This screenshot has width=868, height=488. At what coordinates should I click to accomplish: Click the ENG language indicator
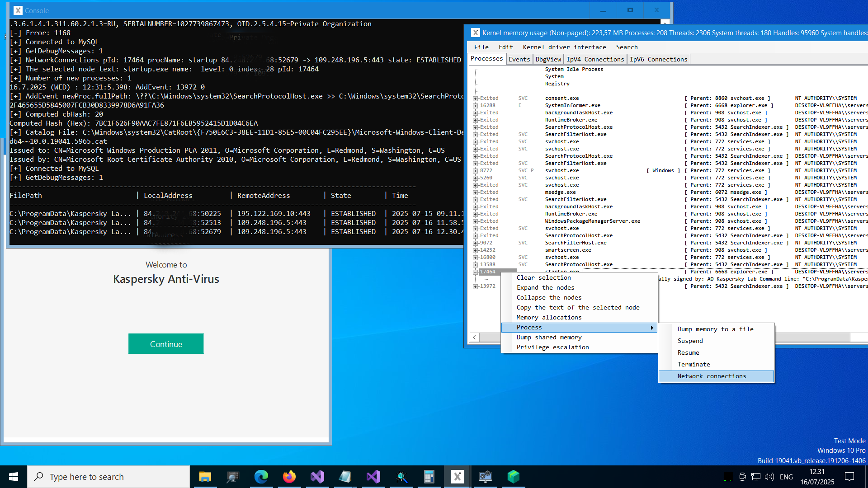coord(787,477)
